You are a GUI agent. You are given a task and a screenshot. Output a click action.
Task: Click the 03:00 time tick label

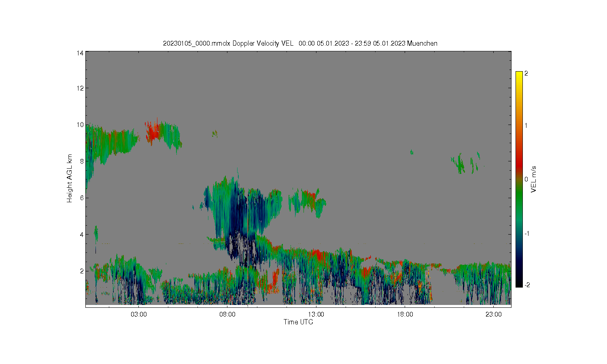(x=139, y=314)
